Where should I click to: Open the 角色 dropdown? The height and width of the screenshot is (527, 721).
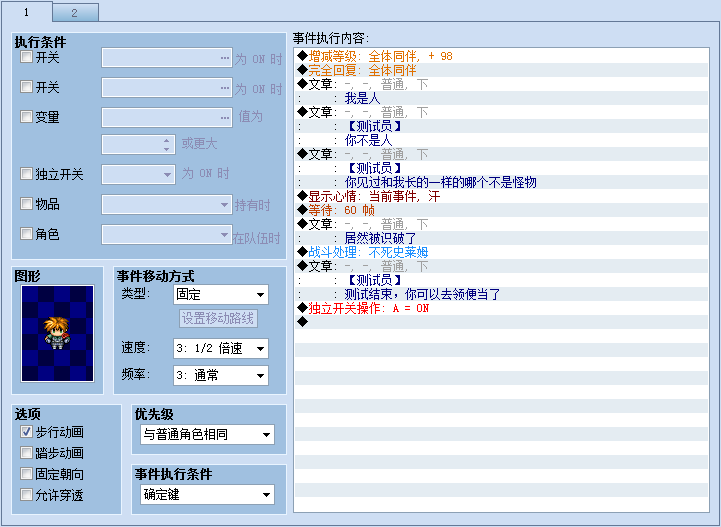pyautogui.click(x=166, y=235)
